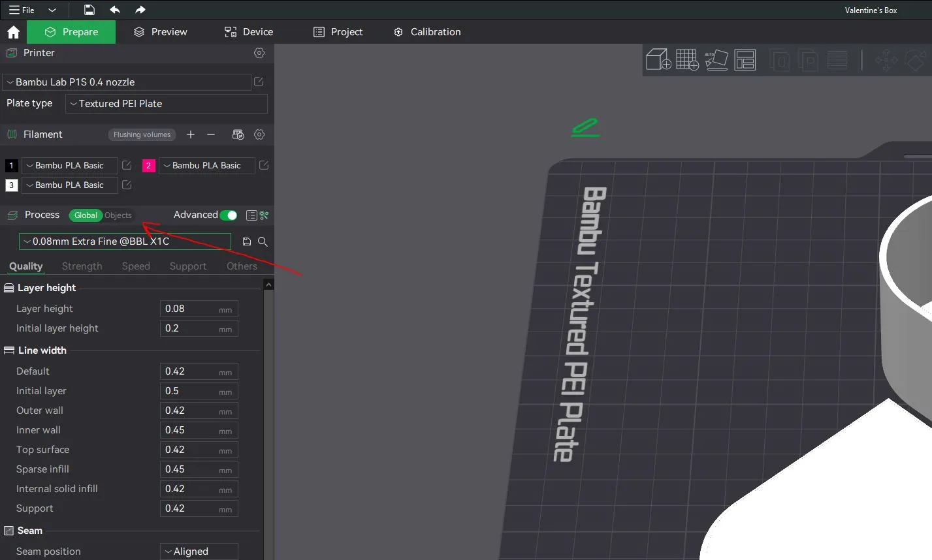Viewport: 932px width, 560px height.
Task: Click filament 2 pink color swatch
Action: 148,166
